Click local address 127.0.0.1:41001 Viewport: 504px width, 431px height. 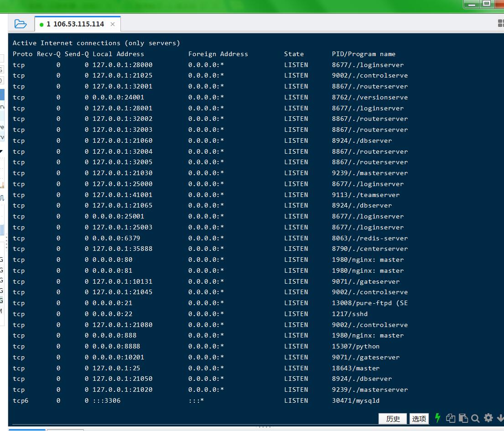pyautogui.click(x=122, y=195)
